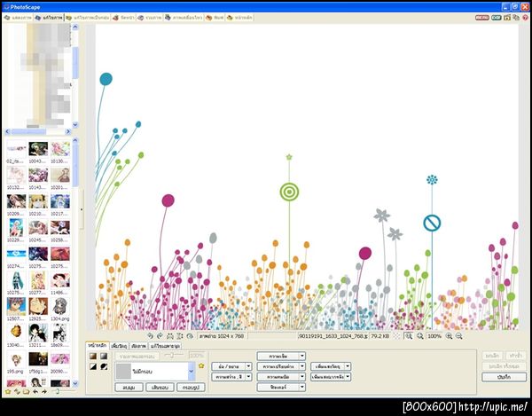The width and height of the screenshot is (532, 416).
Task: Switch to the fourth tab in the bottom panel
Action: tap(165, 346)
